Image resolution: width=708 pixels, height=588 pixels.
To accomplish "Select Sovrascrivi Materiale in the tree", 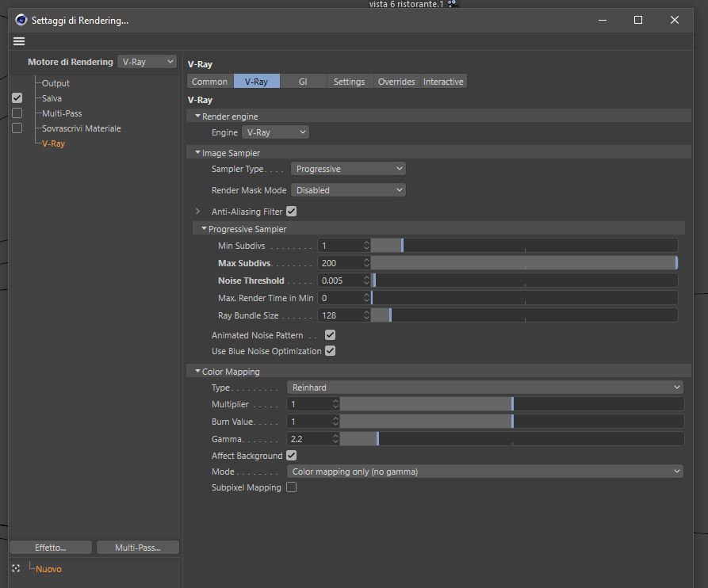I will [82, 128].
